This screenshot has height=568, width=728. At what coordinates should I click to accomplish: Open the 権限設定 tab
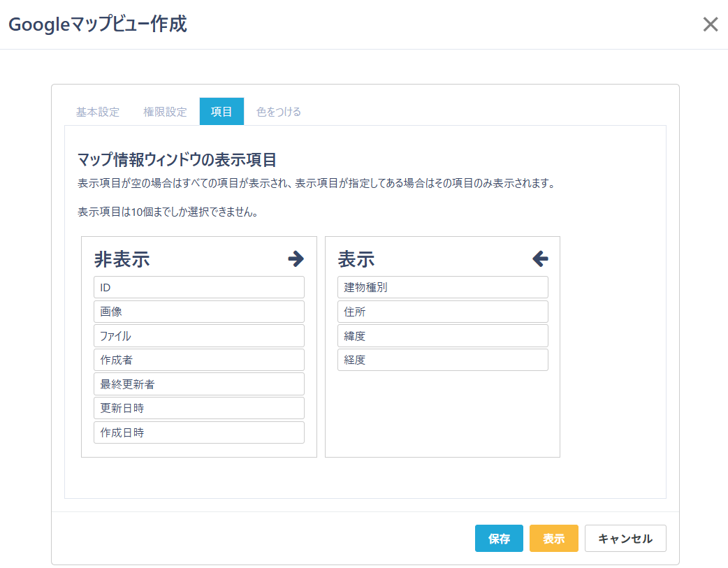(165, 111)
